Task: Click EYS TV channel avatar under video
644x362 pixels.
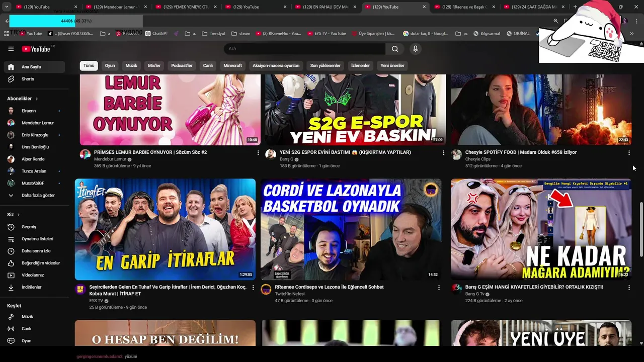Action: [x=80, y=289]
